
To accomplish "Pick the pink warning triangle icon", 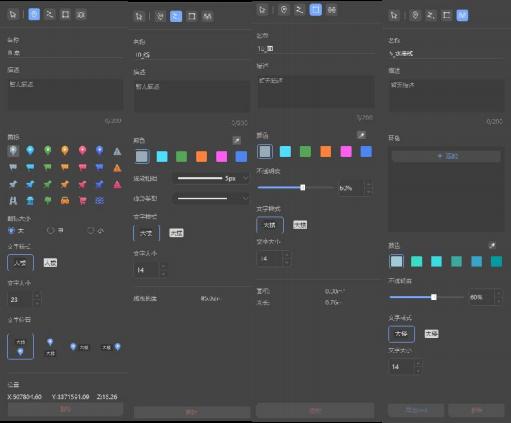I will pyautogui.click(x=117, y=184).
